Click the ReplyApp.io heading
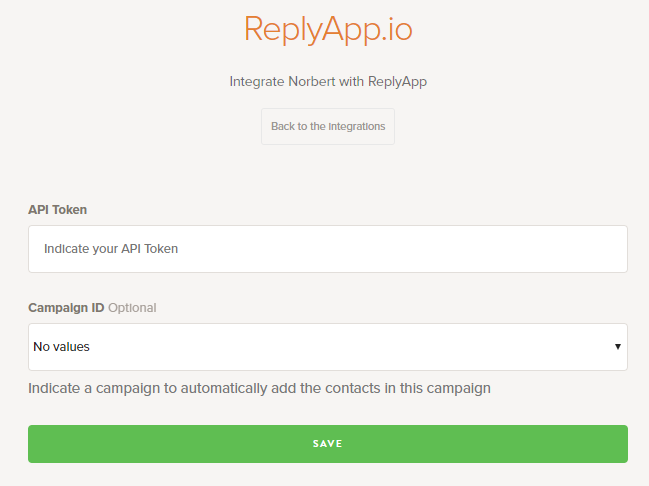This screenshot has height=486, width=649. pyautogui.click(x=328, y=30)
